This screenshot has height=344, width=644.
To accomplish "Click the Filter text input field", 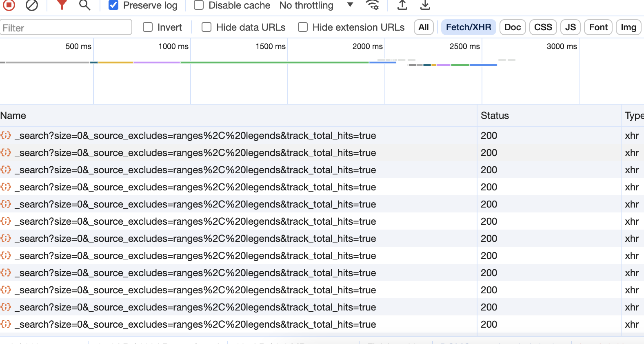I will click(x=66, y=28).
